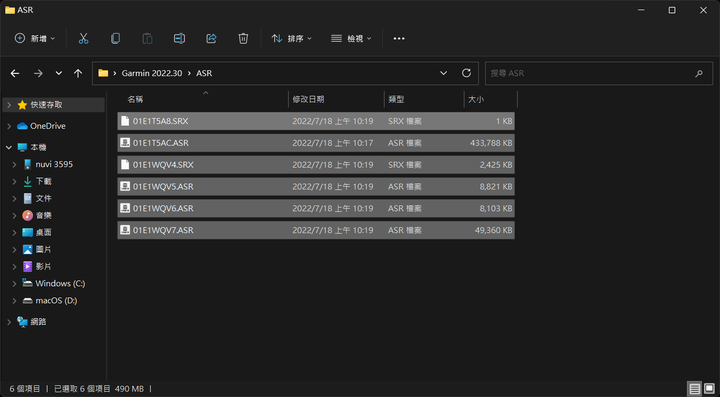Screen dimensions: 720x397
Task: Expand the OneDrive tree node
Action: click(9, 126)
